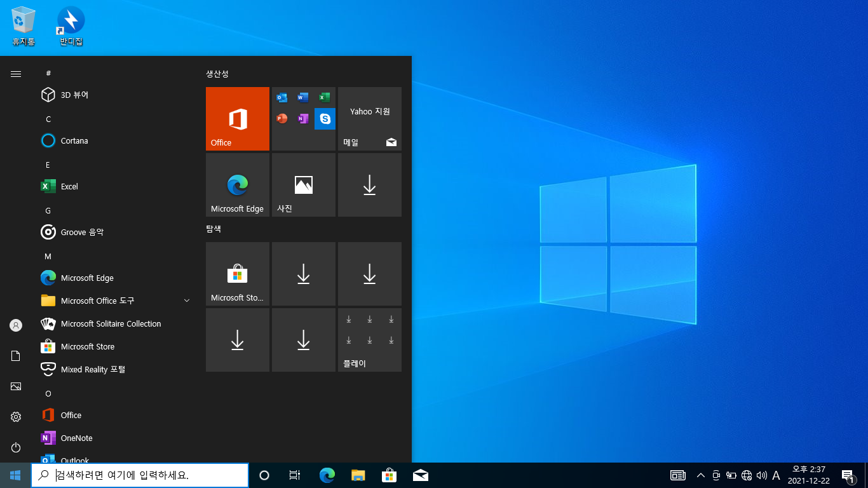Open Word icon in the Office tile group
The image size is (868, 488).
point(303,97)
